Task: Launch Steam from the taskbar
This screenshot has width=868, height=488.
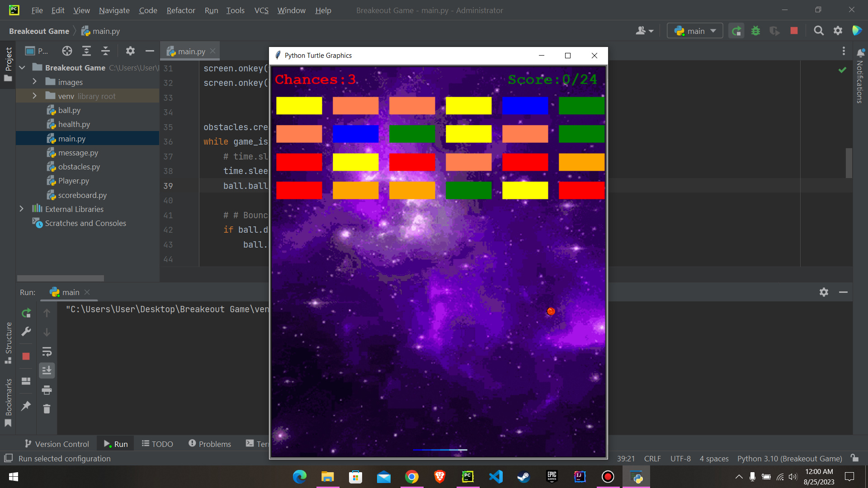Action: coord(524,477)
